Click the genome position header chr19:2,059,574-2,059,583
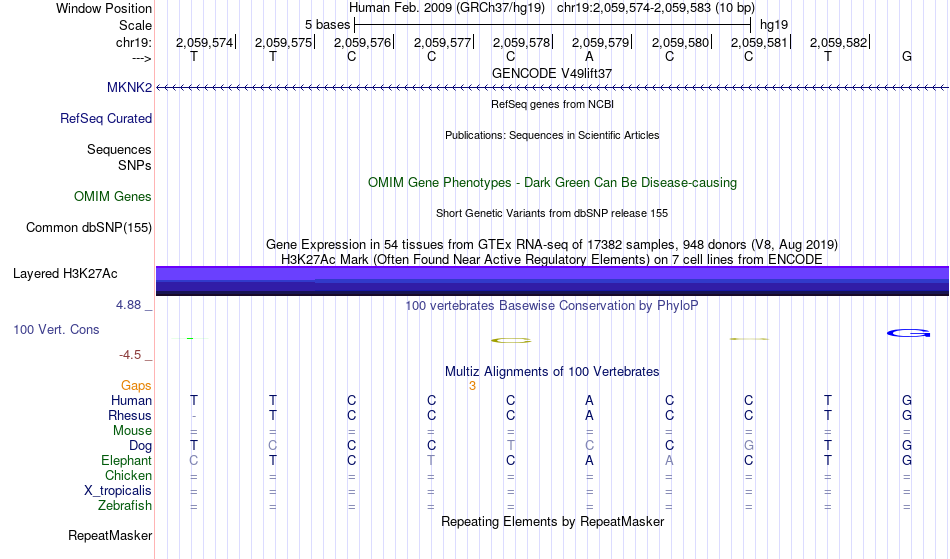950x559 pixels. 656,8
